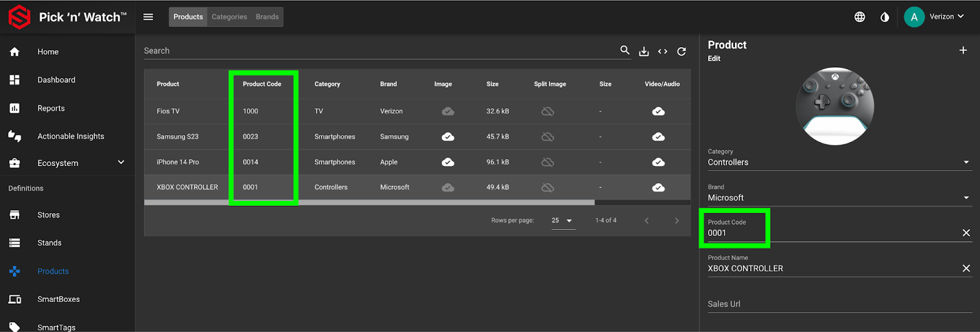Click the Ecosystem briefcase icon
Image resolution: width=980 pixels, height=332 pixels.
(15, 163)
